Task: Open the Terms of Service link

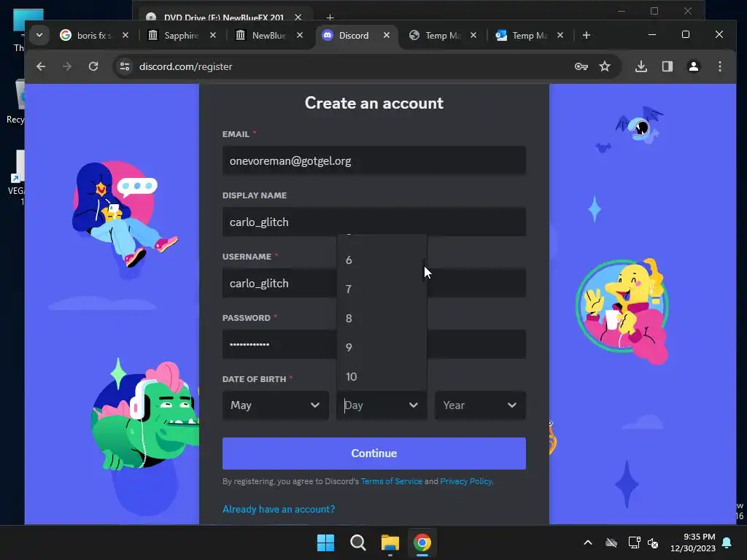Action: point(391,481)
